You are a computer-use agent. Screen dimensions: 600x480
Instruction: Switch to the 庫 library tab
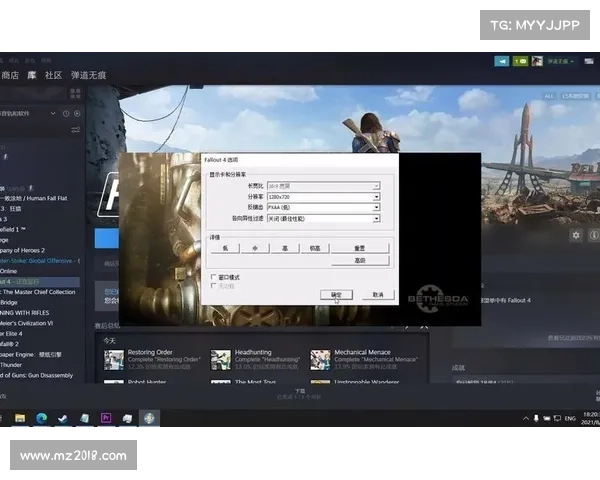[32, 75]
